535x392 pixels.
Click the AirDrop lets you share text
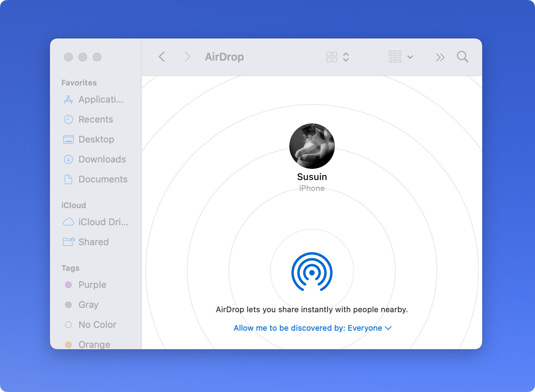tap(312, 309)
